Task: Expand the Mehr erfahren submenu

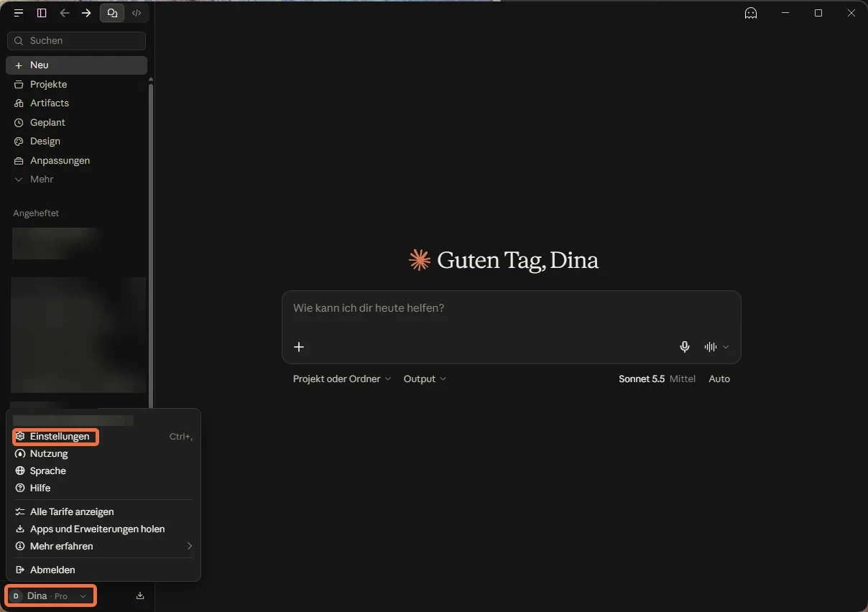Action: [103, 546]
